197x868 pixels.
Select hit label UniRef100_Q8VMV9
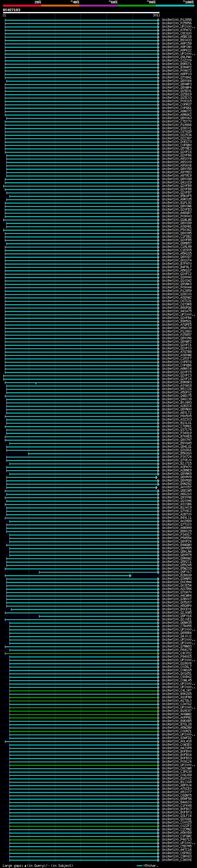(177, 477)
